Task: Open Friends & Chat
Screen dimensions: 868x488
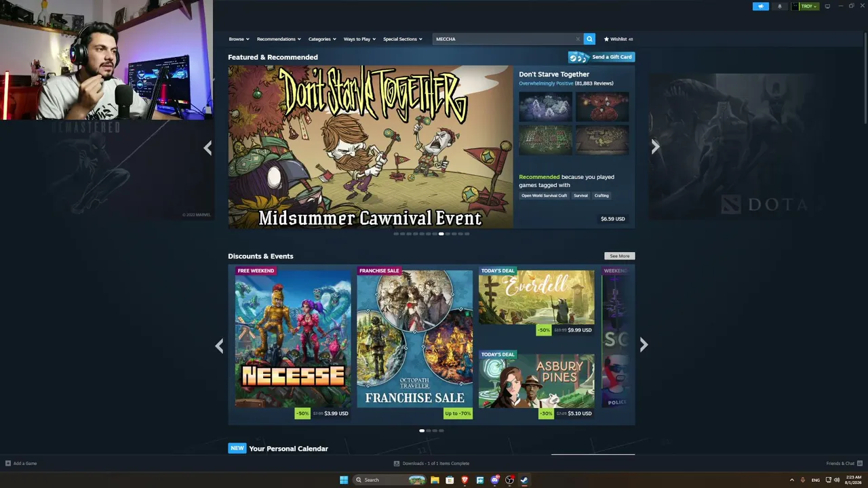Action: click(x=843, y=464)
